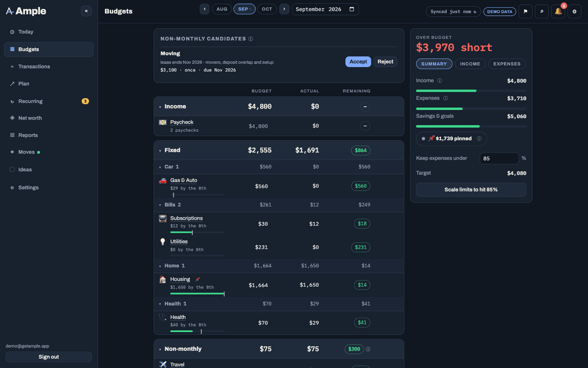This screenshot has width=588, height=368.
Task: Collapse the Bills 2 group
Action: tap(160, 205)
